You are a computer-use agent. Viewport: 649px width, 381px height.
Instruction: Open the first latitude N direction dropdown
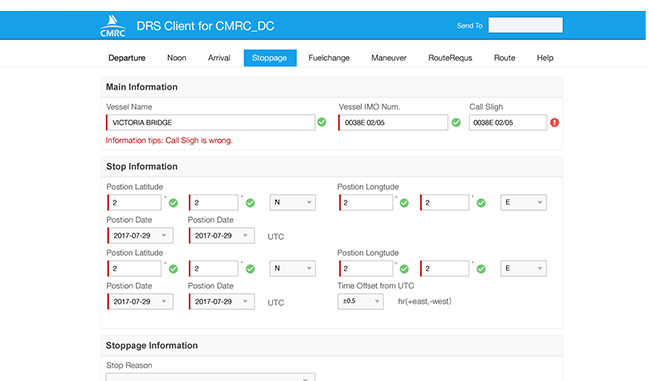point(293,202)
